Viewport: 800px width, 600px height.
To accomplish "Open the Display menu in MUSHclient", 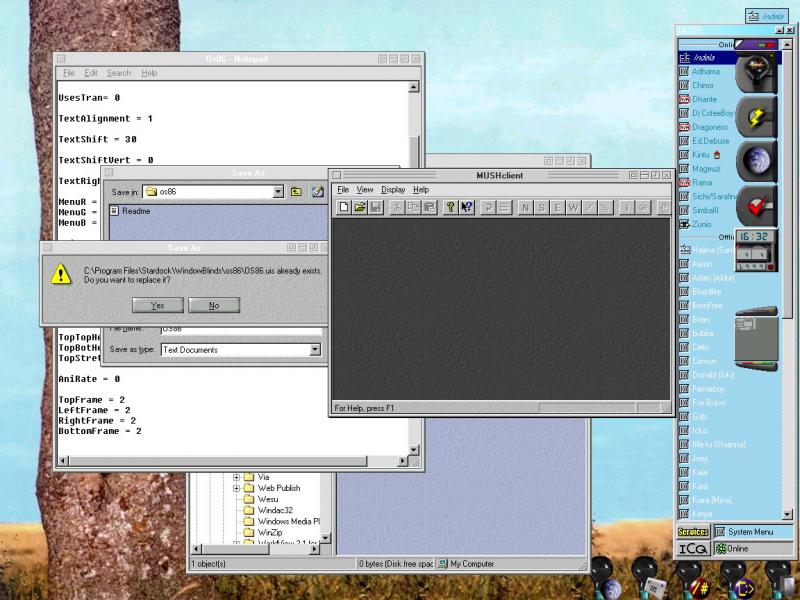I will coord(393,189).
